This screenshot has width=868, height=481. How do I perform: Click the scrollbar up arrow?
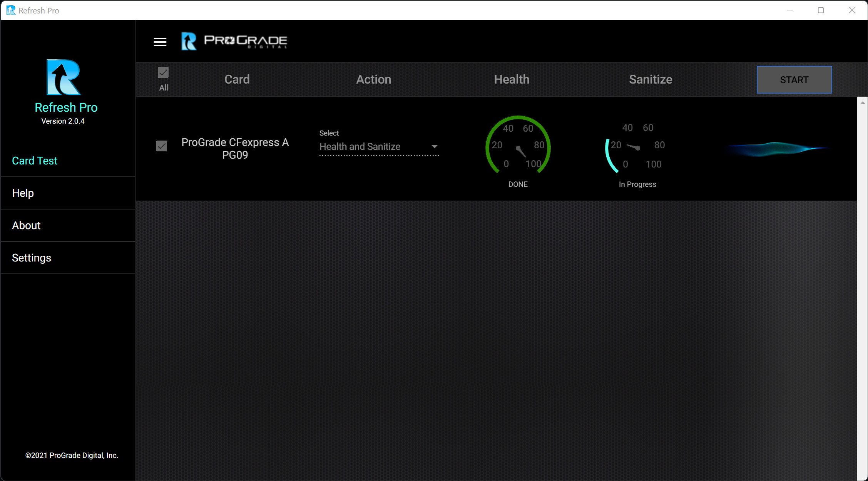[x=862, y=102]
